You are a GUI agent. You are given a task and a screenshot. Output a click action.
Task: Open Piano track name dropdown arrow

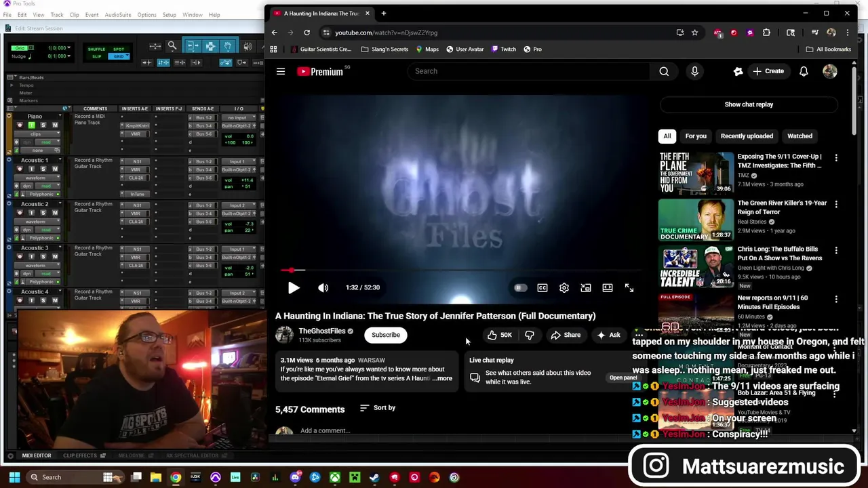click(60, 117)
